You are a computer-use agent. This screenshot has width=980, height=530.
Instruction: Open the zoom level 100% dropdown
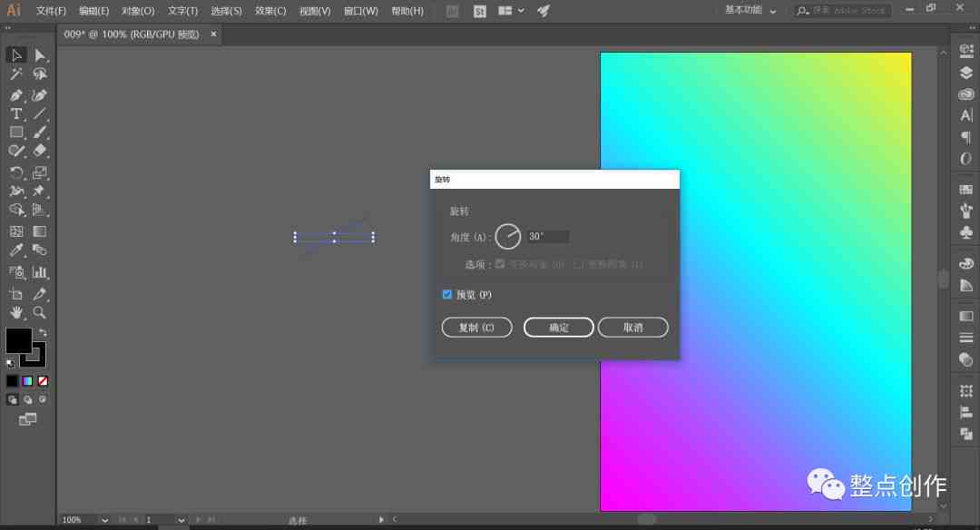pos(104,520)
